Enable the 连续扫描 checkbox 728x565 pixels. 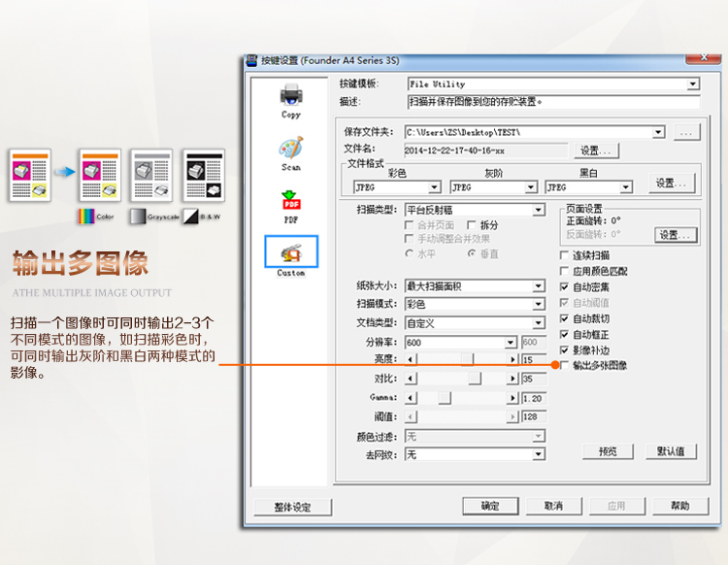565,255
